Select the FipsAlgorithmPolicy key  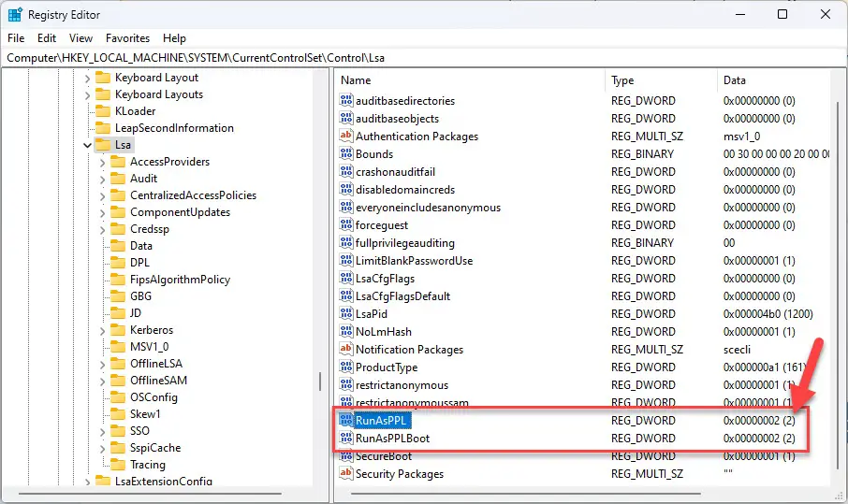[x=180, y=280]
